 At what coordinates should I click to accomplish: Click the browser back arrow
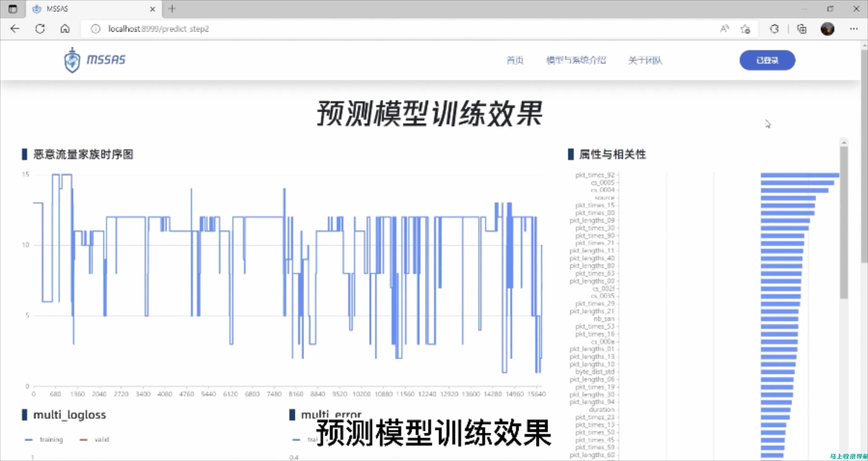click(15, 29)
